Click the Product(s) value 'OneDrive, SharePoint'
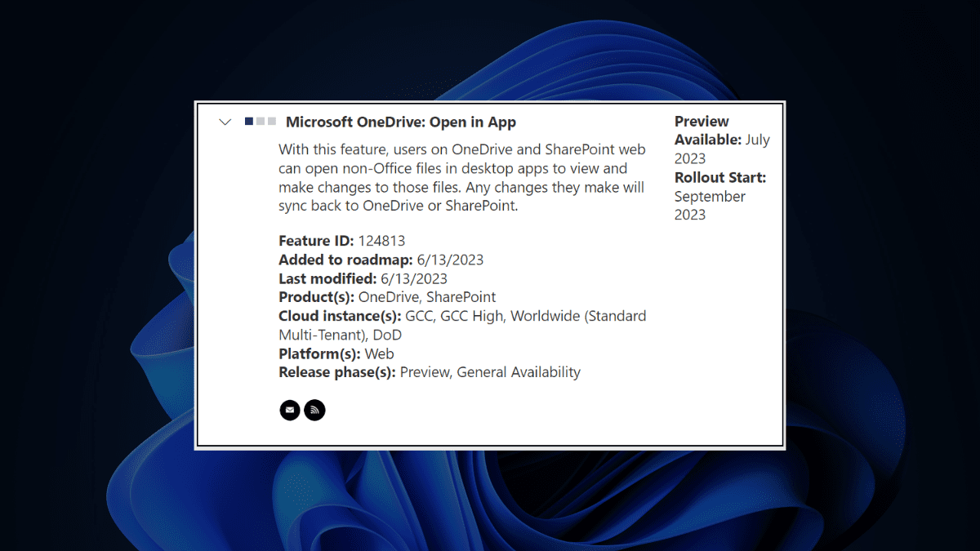The width and height of the screenshot is (980, 551). point(427,297)
